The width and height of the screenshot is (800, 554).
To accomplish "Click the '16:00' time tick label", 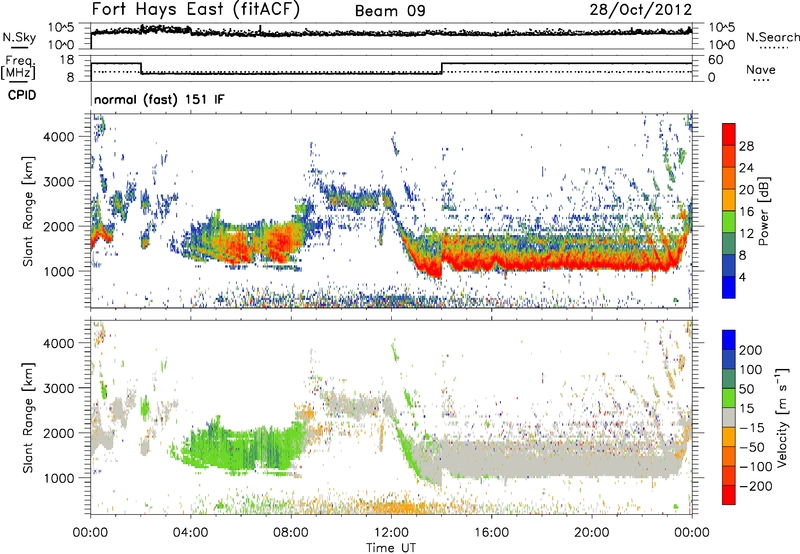I will point(491,533).
